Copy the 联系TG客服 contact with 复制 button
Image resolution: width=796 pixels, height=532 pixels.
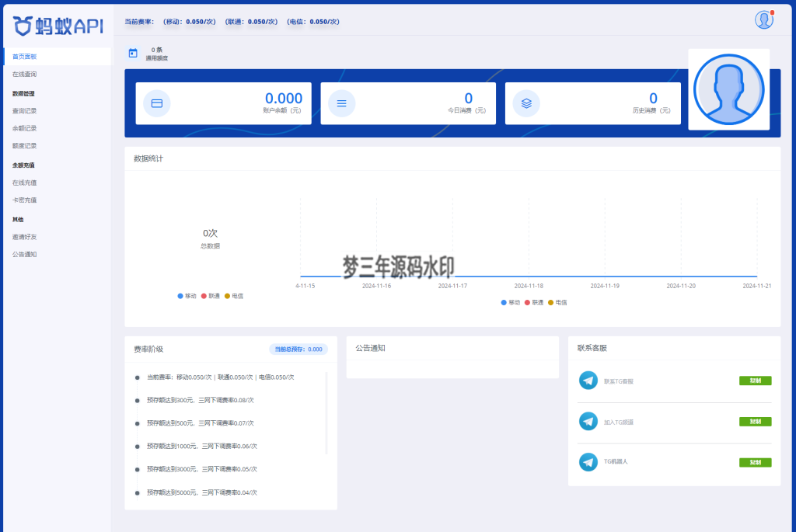[x=755, y=381]
